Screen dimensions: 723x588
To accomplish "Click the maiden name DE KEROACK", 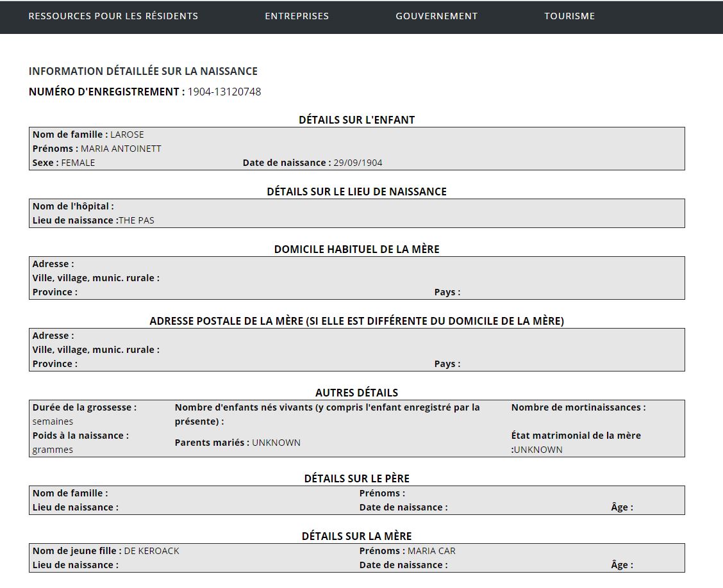I will click(152, 551).
